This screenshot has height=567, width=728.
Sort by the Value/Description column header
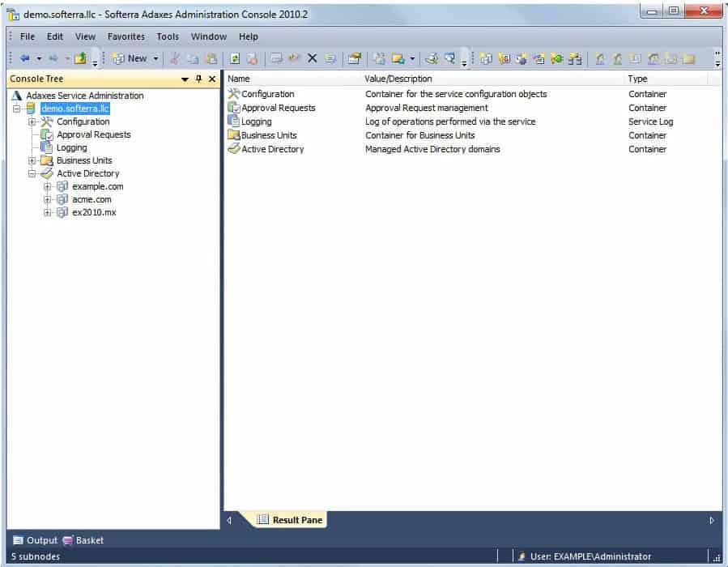(493, 79)
